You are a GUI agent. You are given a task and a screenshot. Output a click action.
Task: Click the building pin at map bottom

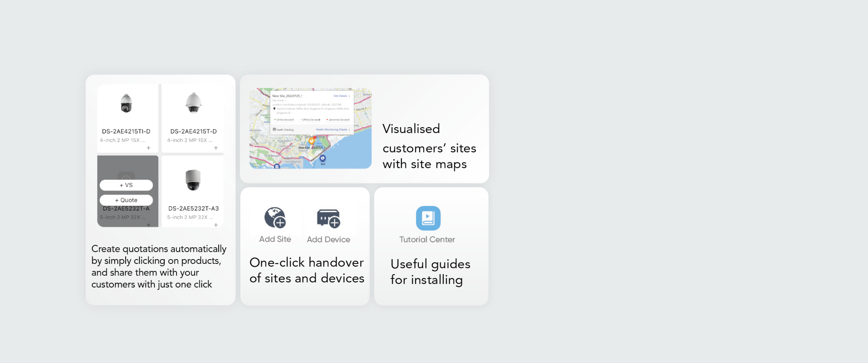[x=277, y=166]
